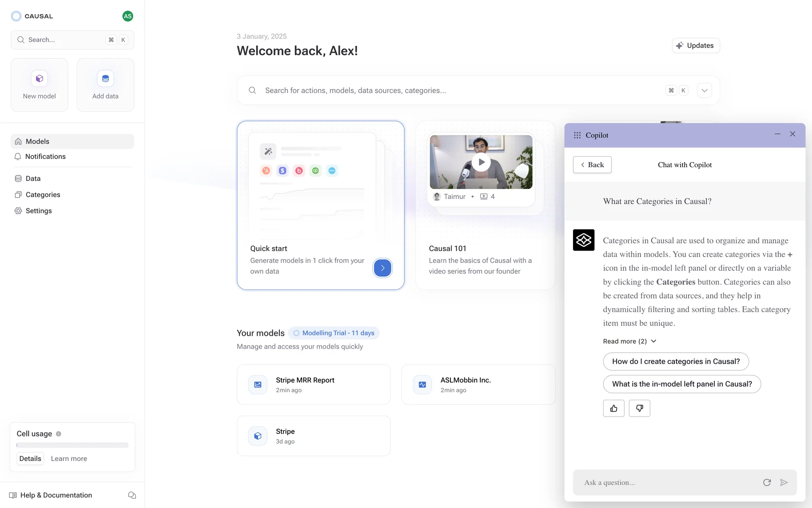Open the AS user avatar

pyautogui.click(x=128, y=16)
